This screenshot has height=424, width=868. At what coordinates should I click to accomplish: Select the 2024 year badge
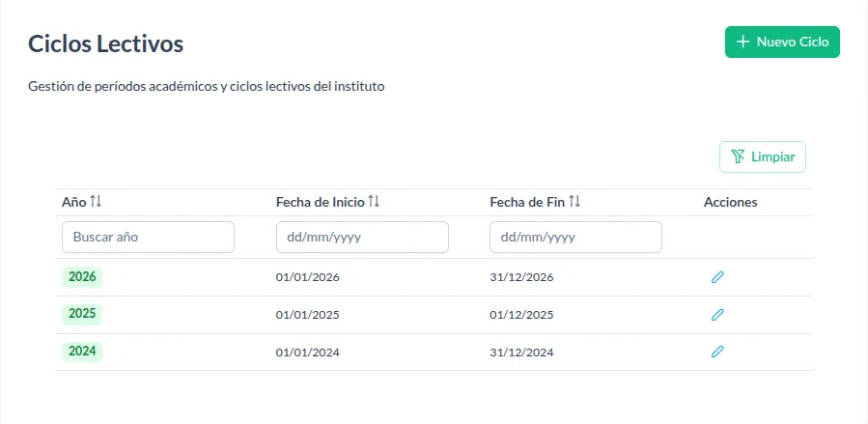click(82, 353)
